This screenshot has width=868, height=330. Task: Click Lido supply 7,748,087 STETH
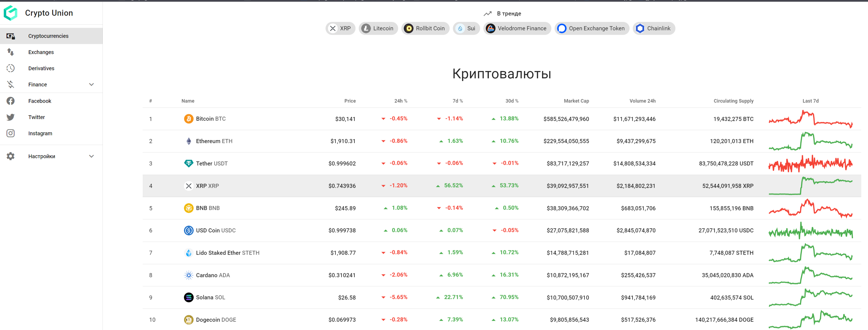click(x=731, y=253)
